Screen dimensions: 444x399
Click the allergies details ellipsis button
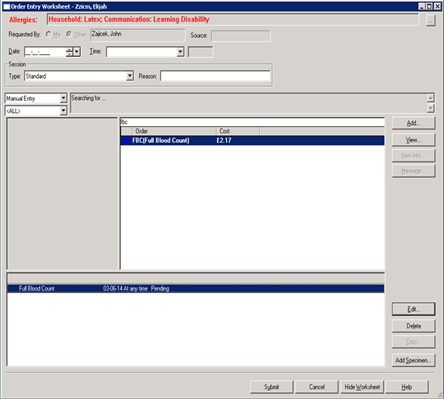pyautogui.click(x=431, y=20)
